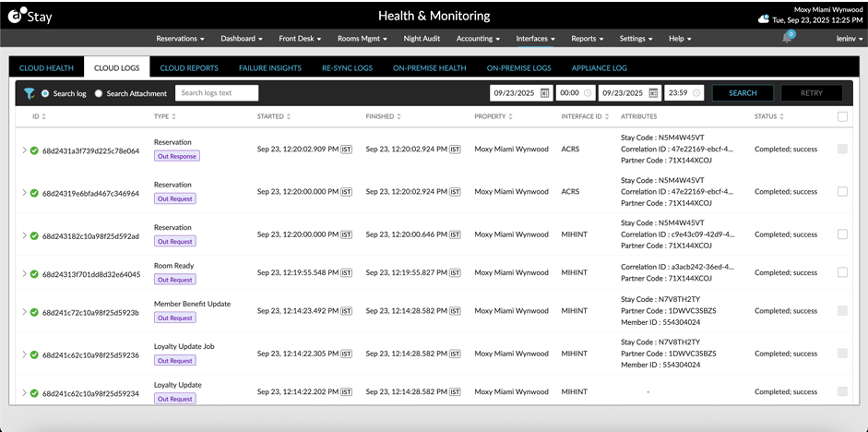This screenshot has width=868, height=432.
Task: Sort by Interface ID column arrows
Action: click(x=607, y=117)
